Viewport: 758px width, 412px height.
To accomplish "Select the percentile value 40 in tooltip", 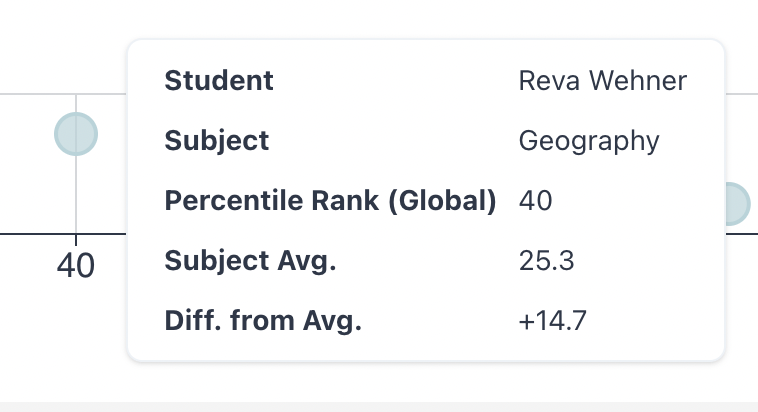I will click(x=535, y=201).
